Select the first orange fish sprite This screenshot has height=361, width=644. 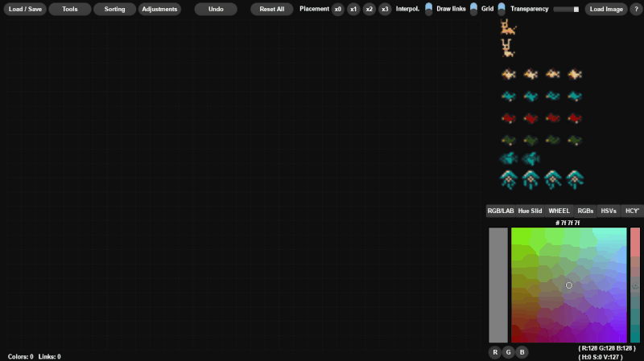(509, 74)
